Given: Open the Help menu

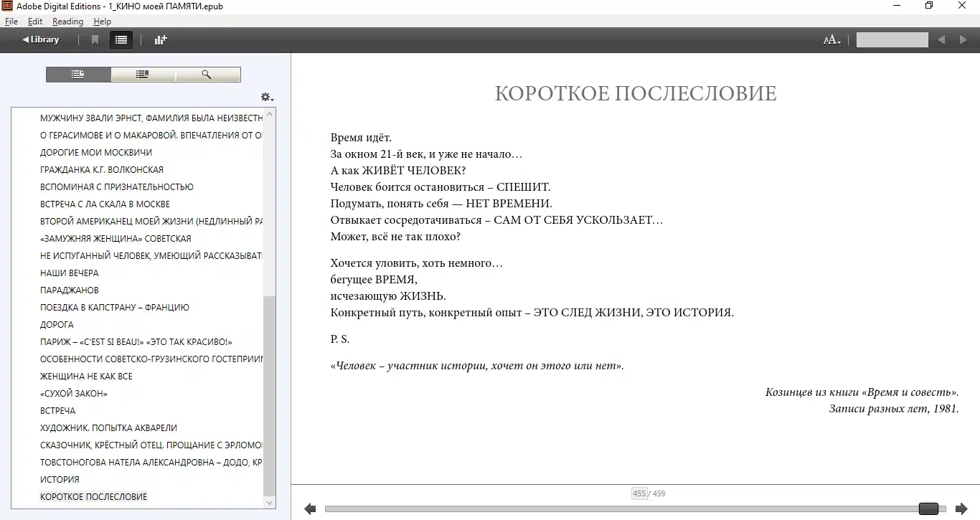Looking at the screenshot, I should pyautogui.click(x=103, y=22).
